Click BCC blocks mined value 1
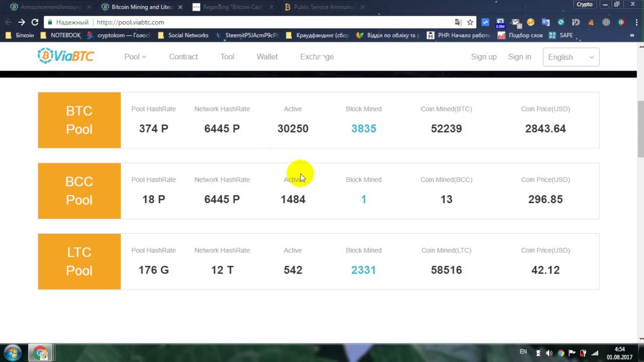 (364, 200)
